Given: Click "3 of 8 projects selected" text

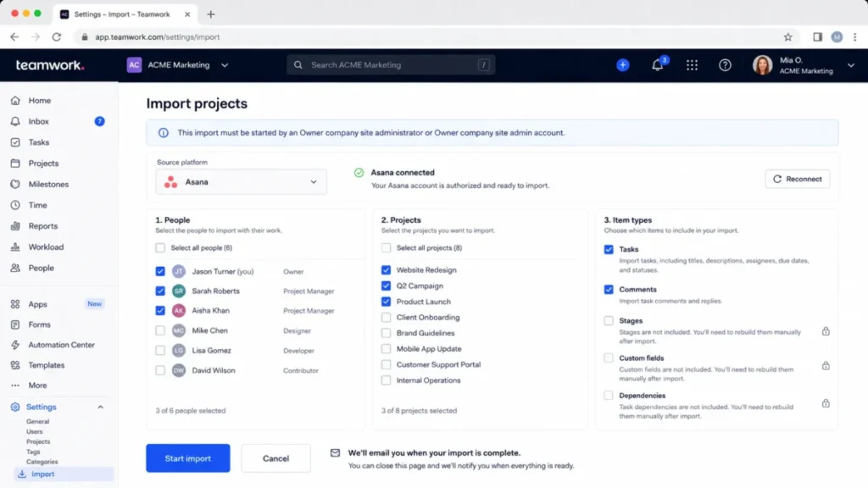Looking at the screenshot, I should (419, 411).
